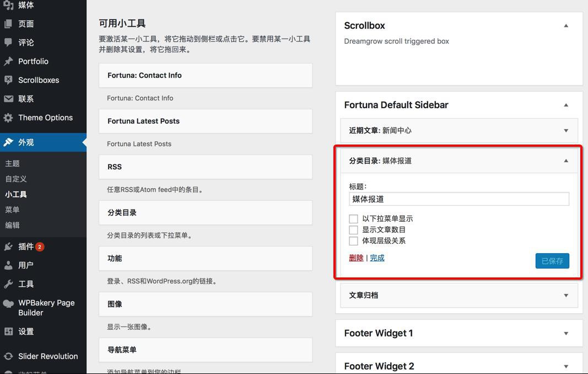Click the 插件 plugin icon
The width and height of the screenshot is (588, 374).
[8, 247]
